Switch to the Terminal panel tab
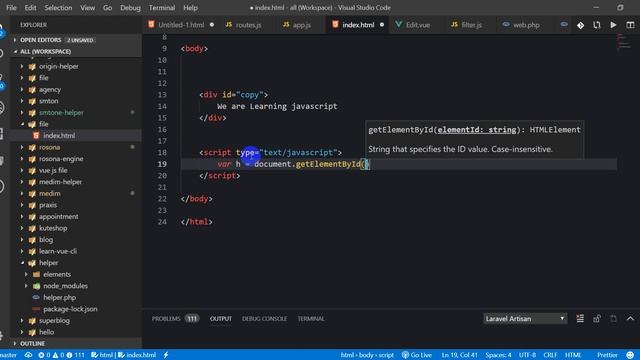 (x=311, y=318)
